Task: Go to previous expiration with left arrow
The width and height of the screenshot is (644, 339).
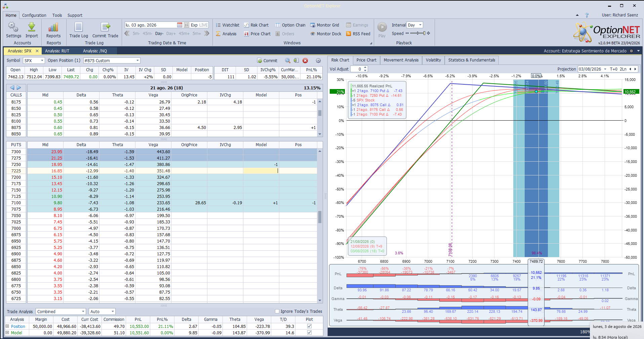Action: 12,88
